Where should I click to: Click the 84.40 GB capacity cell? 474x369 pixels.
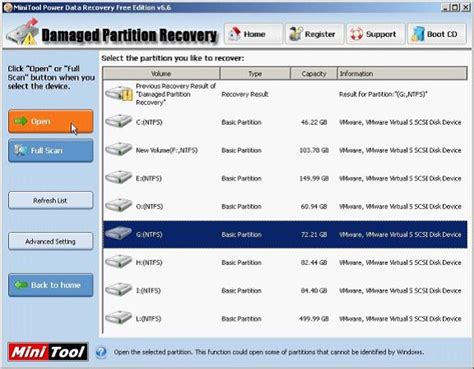click(314, 291)
